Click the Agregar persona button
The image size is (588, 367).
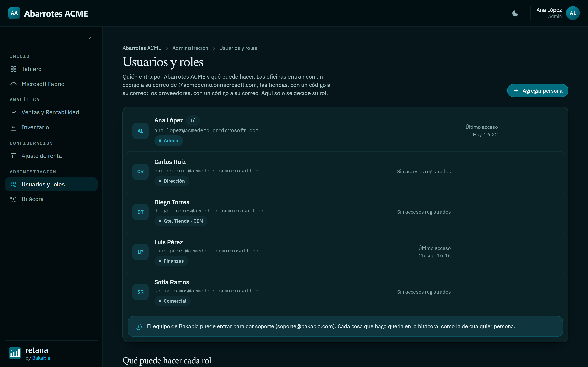[537, 91]
